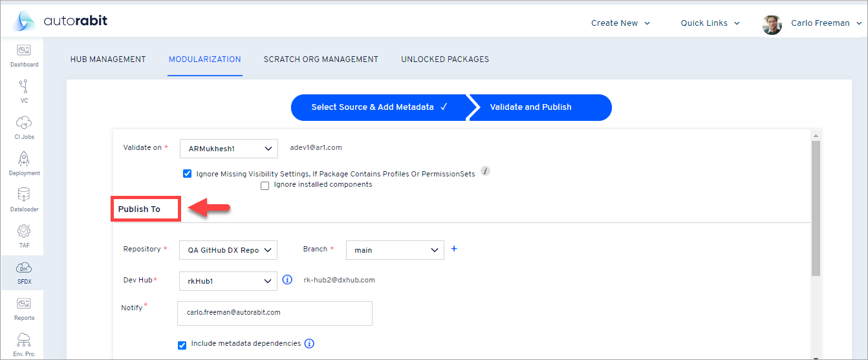Click the adev1@ar1.com text

(316, 147)
